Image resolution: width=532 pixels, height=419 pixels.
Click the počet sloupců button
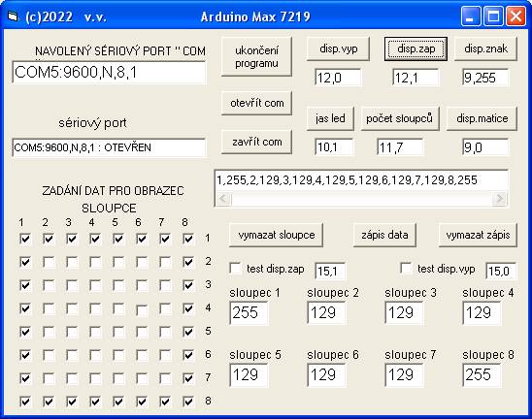400,118
